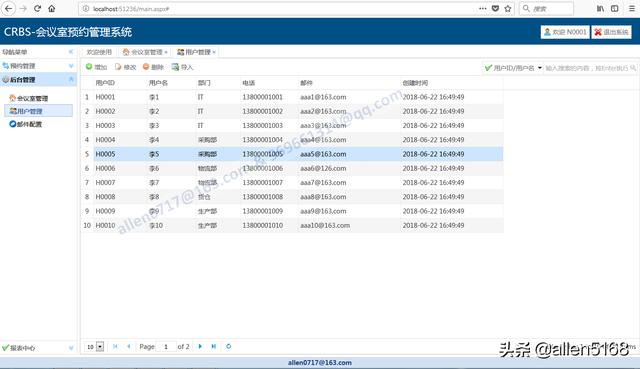Go to the previous page of results

[129, 346]
